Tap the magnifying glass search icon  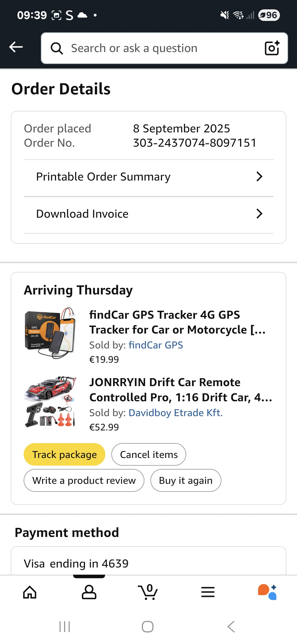57,48
